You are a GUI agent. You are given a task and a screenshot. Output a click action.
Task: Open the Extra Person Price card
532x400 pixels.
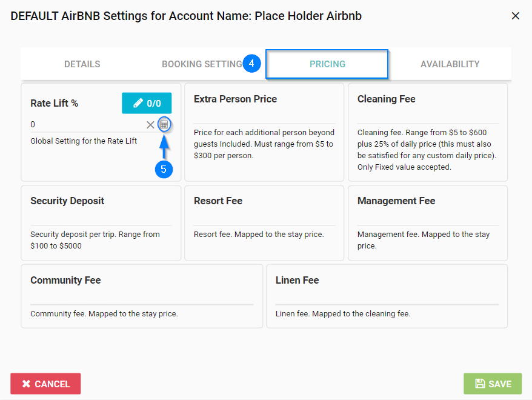click(264, 132)
